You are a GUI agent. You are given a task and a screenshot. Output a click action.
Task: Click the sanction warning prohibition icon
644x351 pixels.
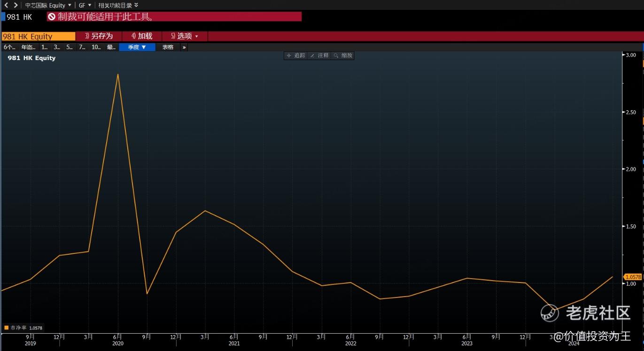pyautogui.click(x=52, y=17)
